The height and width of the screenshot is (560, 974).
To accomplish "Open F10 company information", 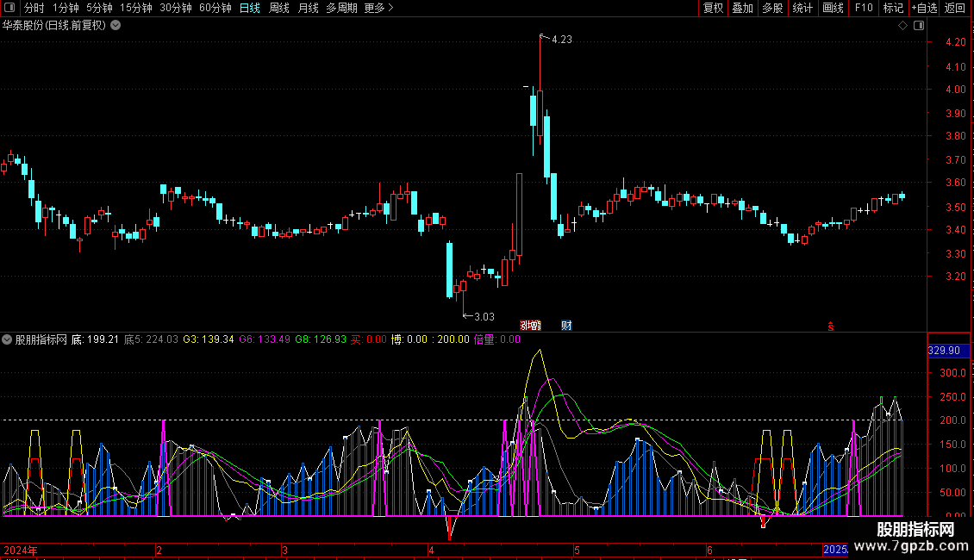I will coord(863,8).
